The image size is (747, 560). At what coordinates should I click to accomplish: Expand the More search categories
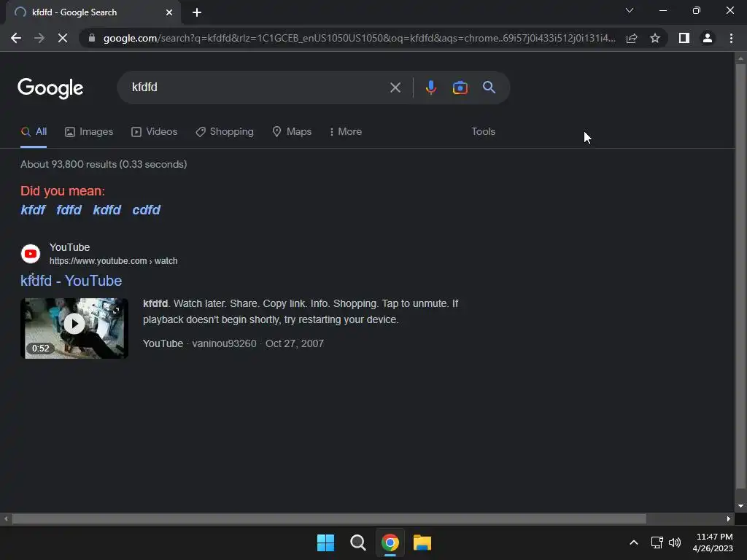tap(345, 132)
